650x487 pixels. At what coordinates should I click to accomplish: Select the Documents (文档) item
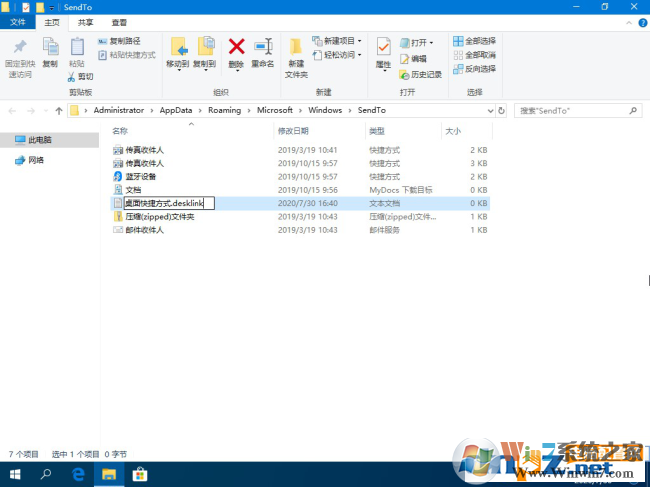[300, 190]
